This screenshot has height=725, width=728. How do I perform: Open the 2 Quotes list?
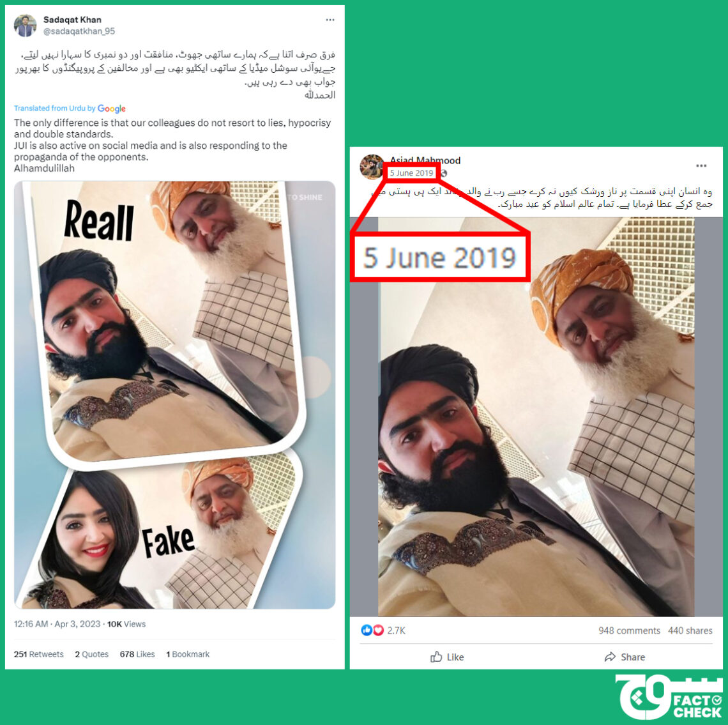(x=91, y=654)
